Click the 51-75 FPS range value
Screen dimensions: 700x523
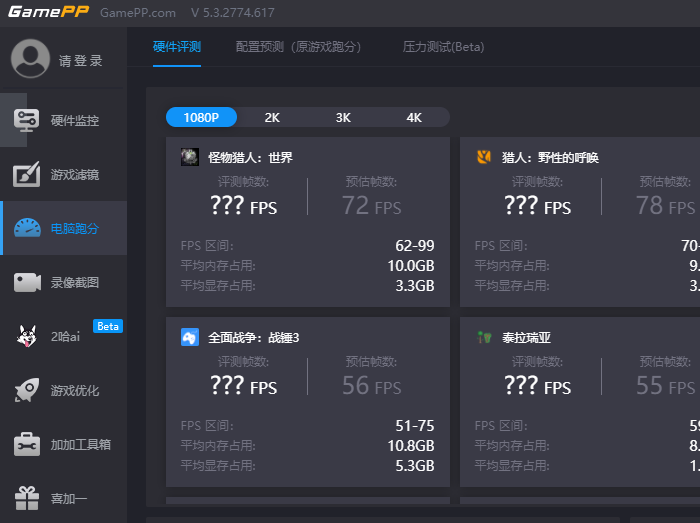pos(415,426)
